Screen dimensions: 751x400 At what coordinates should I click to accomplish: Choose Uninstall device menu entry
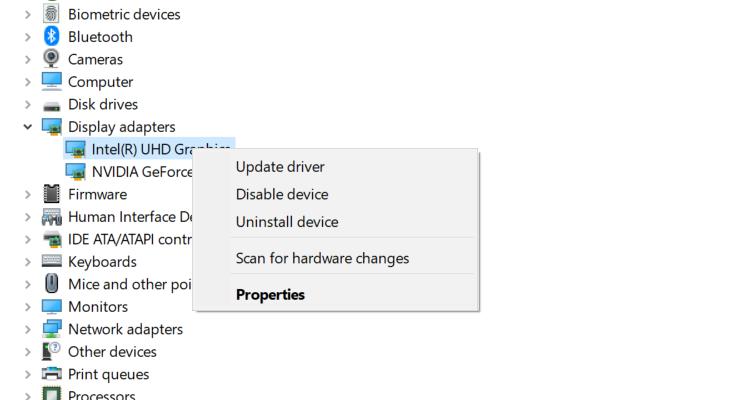pos(287,222)
